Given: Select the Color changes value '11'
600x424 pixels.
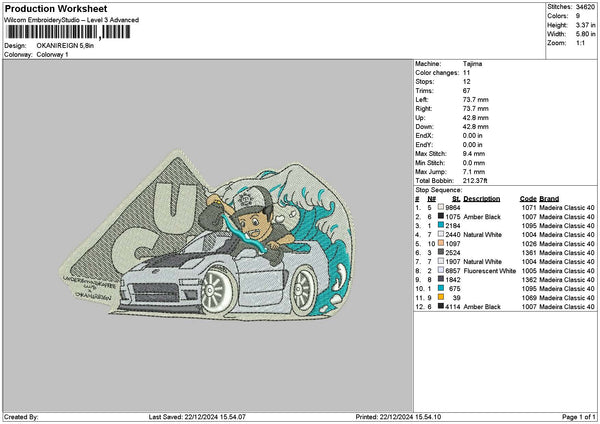Looking at the screenshot, I should [466, 73].
